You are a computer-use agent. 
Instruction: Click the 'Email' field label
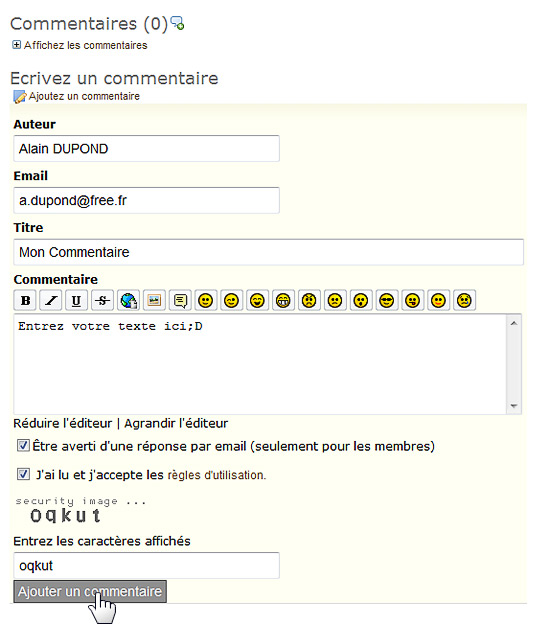31,176
